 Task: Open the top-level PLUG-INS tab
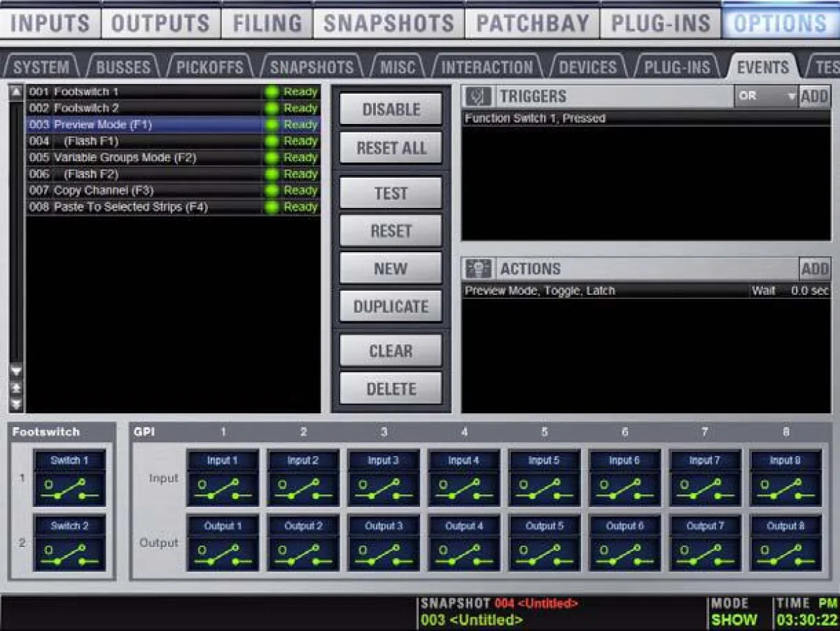[x=660, y=23]
